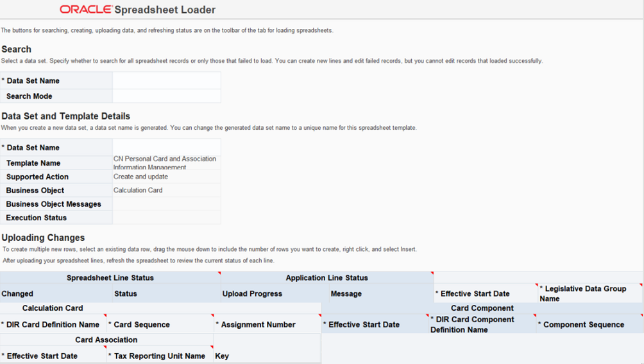
Task: Click the Card Sequence column header
Action: click(x=160, y=324)
